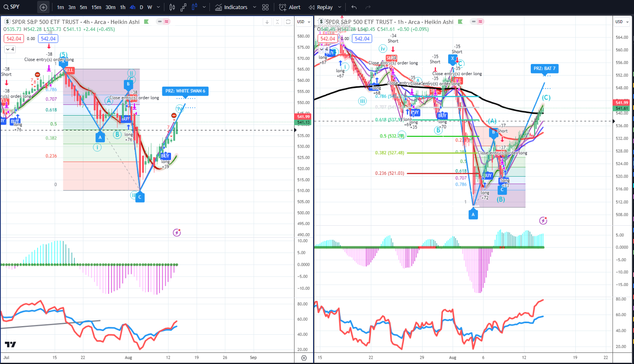Select the Daily (D) interval
634x364 pixels.
141,7
